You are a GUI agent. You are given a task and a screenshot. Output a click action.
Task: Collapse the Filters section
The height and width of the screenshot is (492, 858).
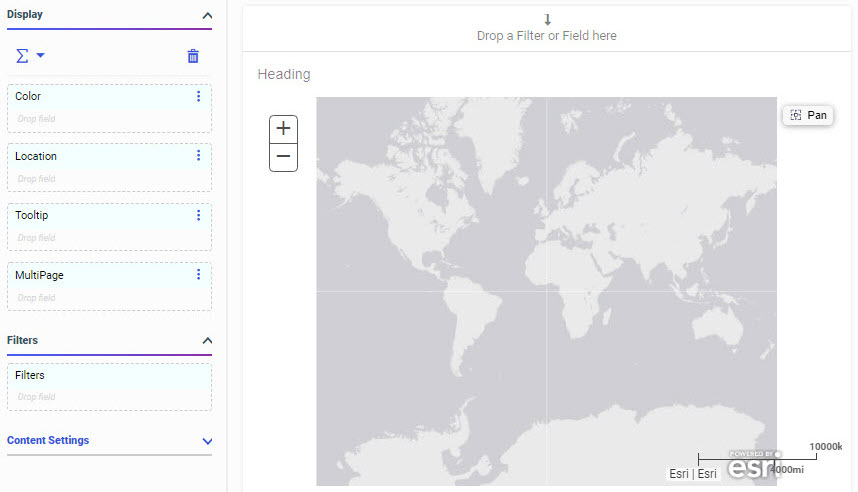207,340
